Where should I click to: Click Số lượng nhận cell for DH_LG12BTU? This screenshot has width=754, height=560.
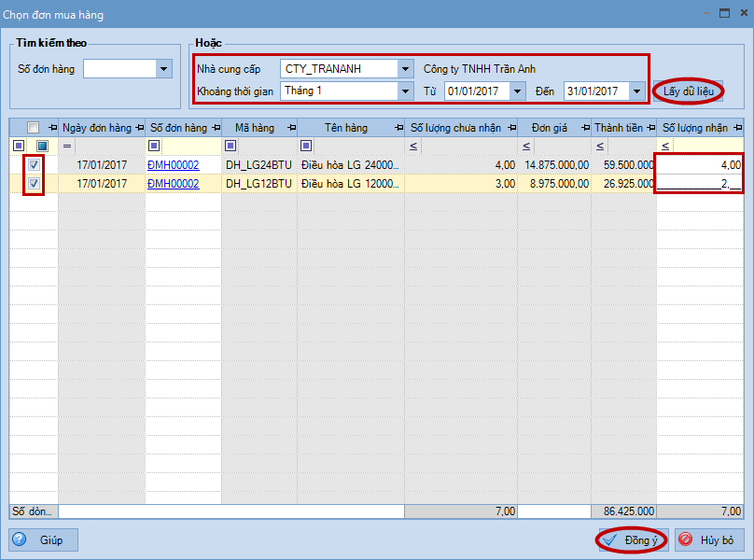700,184
